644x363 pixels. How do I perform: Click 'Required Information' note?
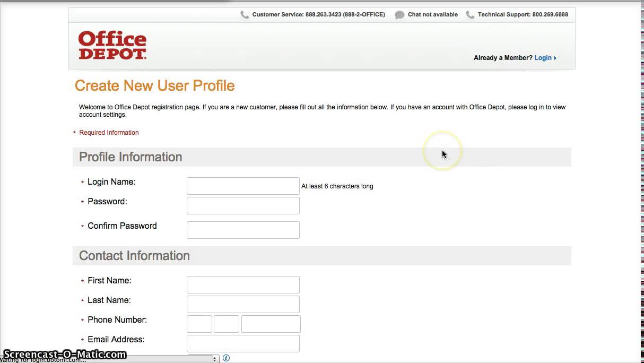coord(109,133)
